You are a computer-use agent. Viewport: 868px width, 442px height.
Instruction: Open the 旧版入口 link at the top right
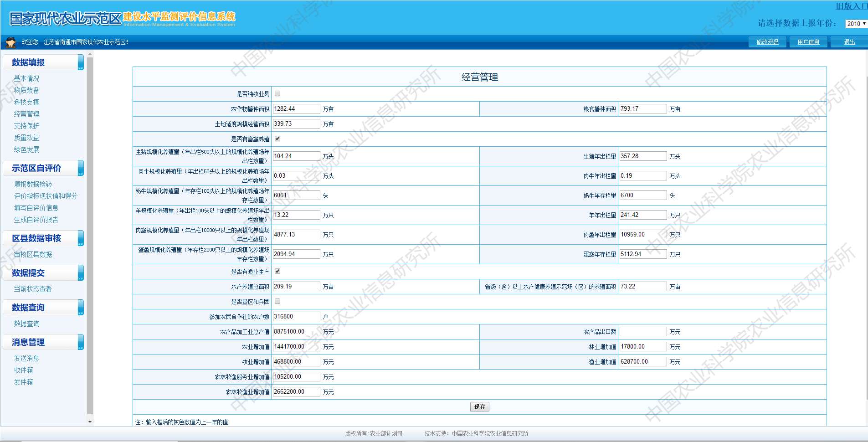(851, 6)
